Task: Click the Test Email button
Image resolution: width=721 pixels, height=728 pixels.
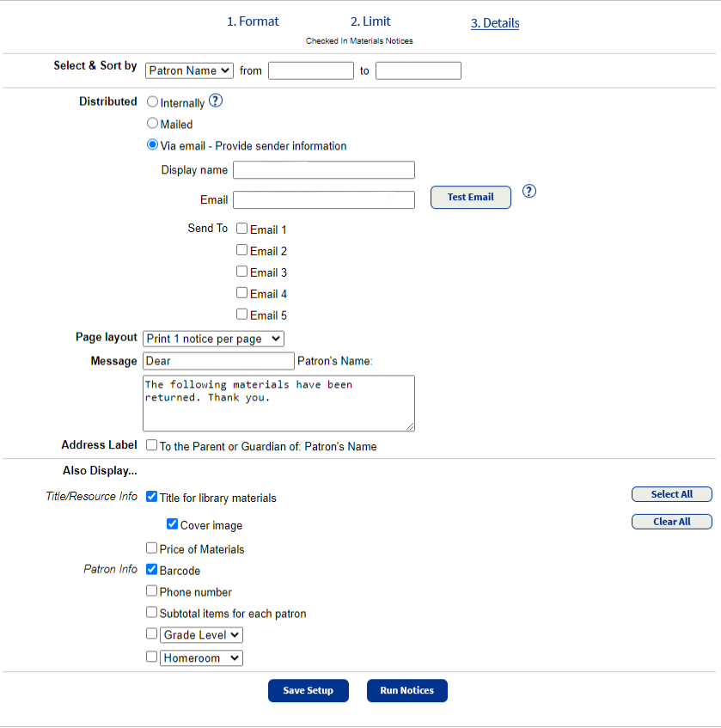Action: click(470, 197)
